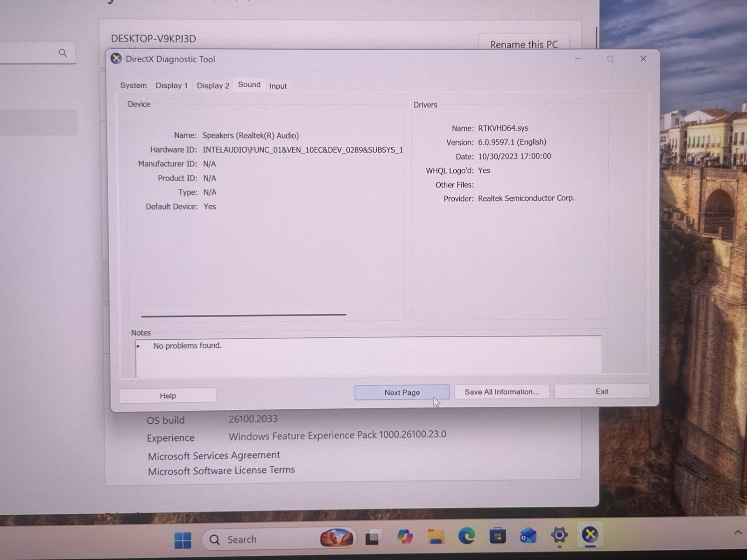Exit the DirectX Diagnostic Tool
This screenshot has width=747, height=560.
click(x=602, y=391)
